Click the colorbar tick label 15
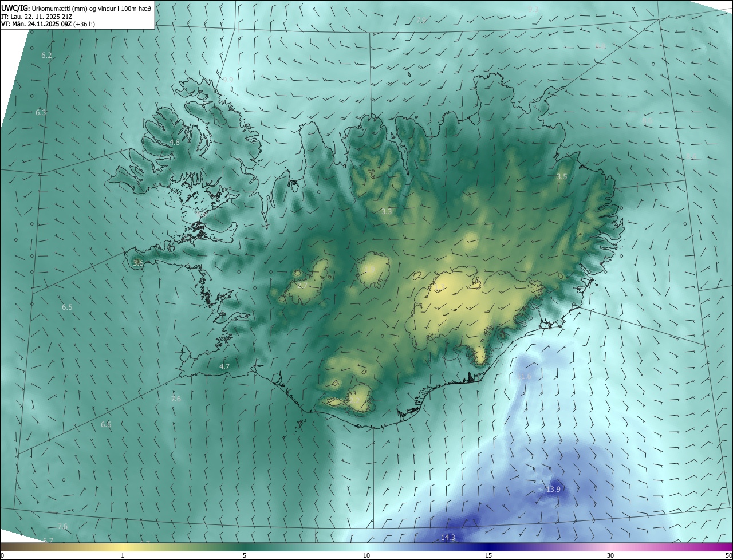This screenshot has width=733, height=560. [x=488, y=555]
